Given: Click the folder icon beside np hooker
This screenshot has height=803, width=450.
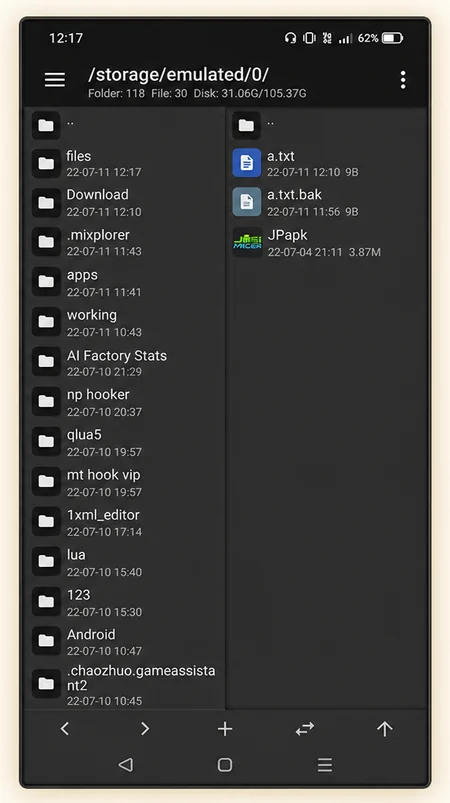Looking at the screenshot, I should click(46, 402).
